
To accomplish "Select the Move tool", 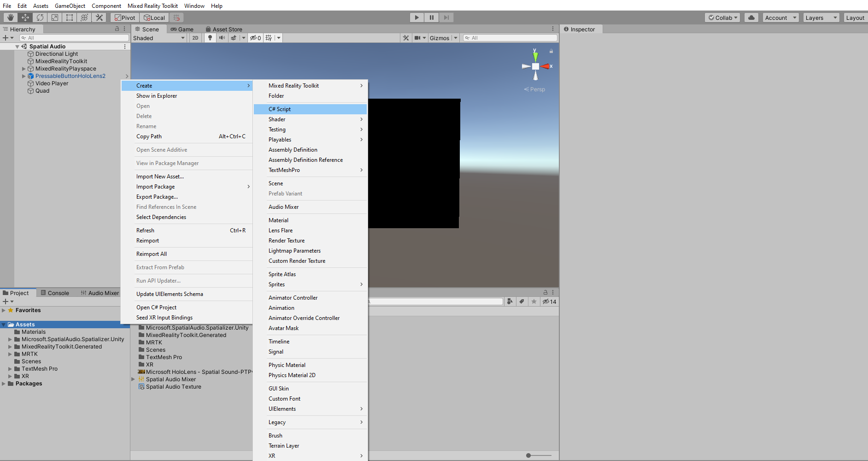I will point(25,18).
